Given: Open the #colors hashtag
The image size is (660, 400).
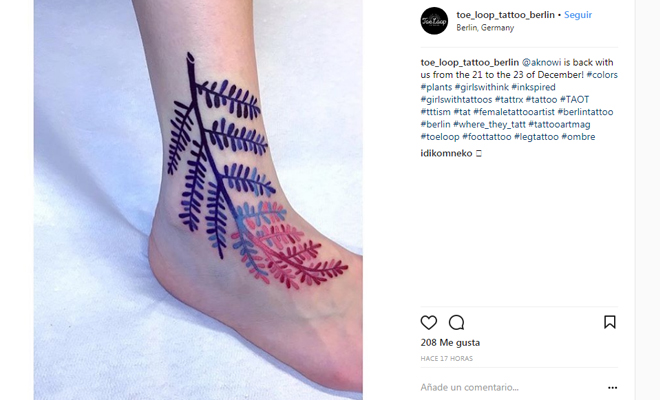Looking at the screenshot, I should coord(602,75).
